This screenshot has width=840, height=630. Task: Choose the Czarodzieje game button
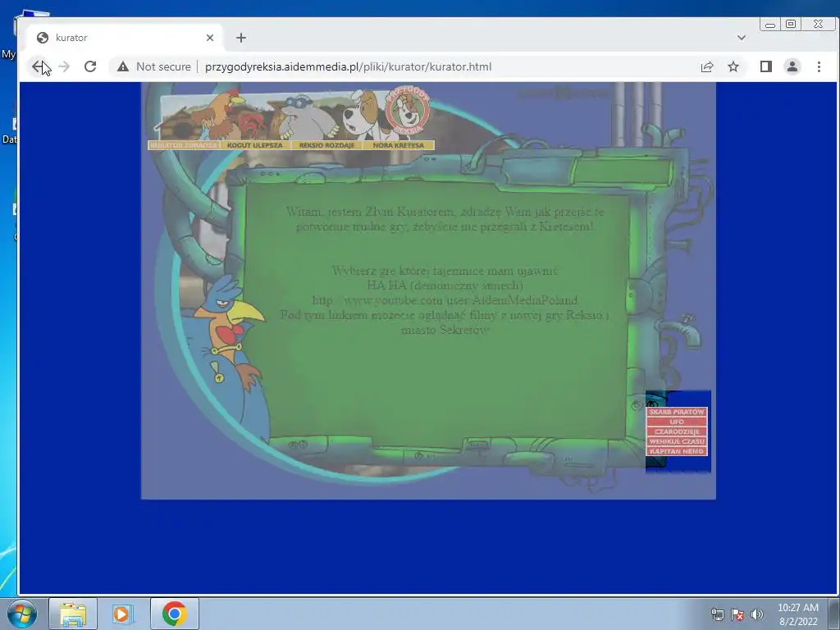(x=677, y=431)
